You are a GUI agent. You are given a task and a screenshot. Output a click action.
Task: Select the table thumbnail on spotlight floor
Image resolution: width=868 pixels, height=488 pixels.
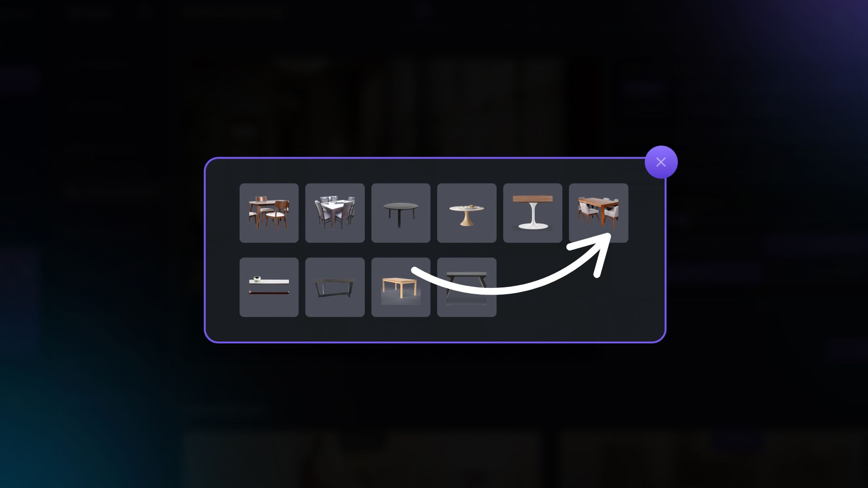(401, 287)
